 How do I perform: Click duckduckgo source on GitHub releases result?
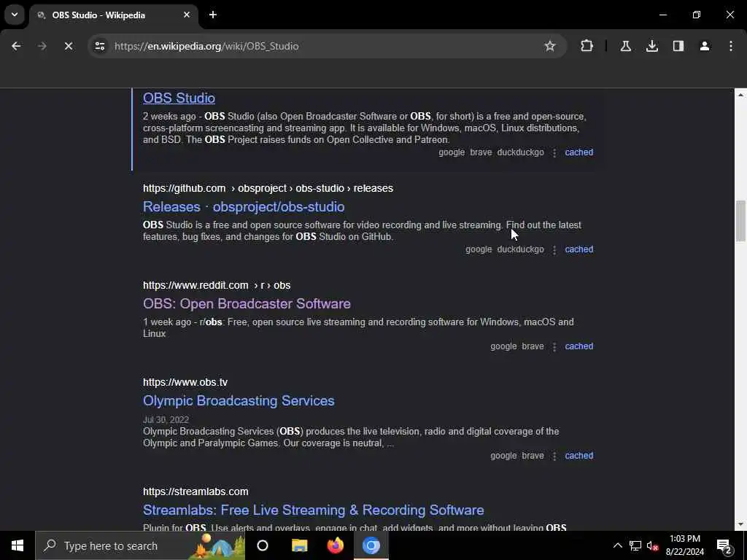point(520,249)
